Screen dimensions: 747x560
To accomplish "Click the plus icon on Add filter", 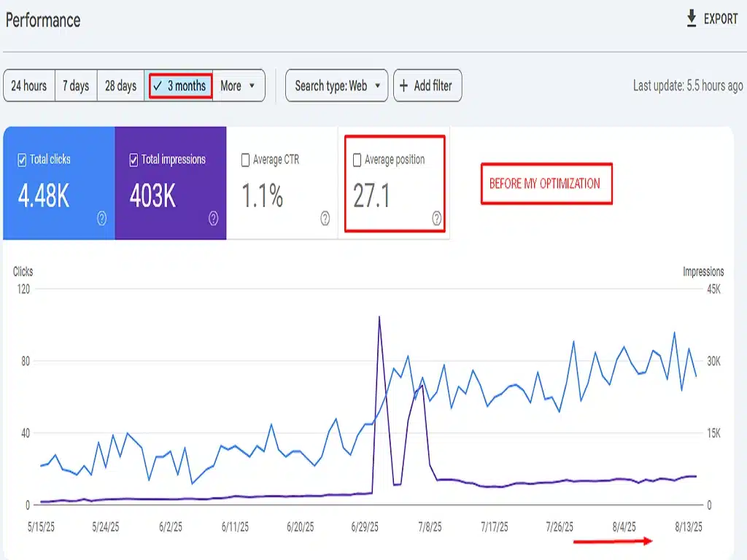I will pos(406,85).
